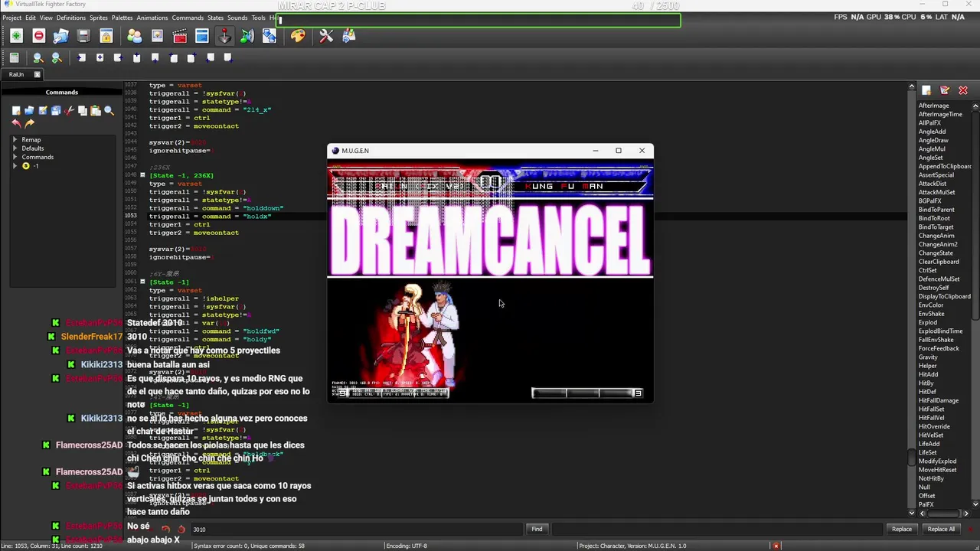This screenshot has width=980, height=551.
Task: Open the wrench and screwdriver tools icon
Action: point(326,36)
